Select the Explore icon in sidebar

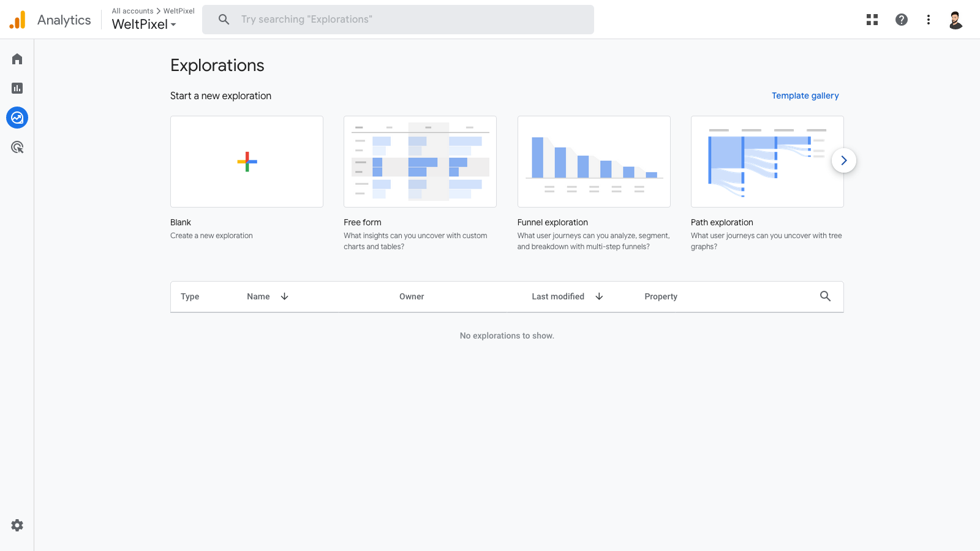tap(17, 118)
